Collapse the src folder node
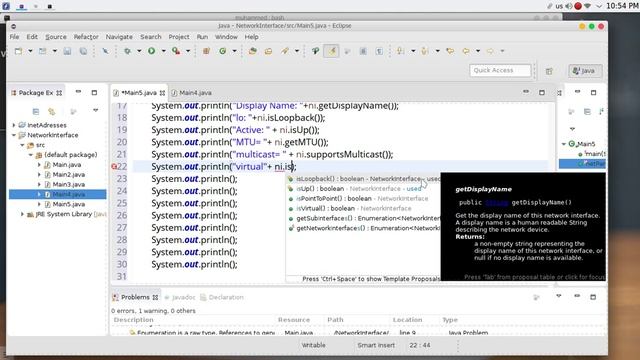640x360 pixels. point(22,145)
